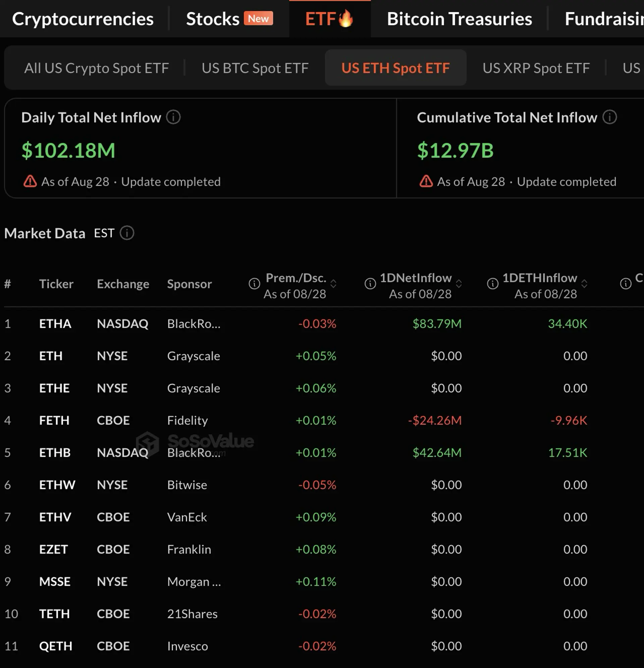The width and height of the screenshot is (644, 668).
Task: Click info icon before 1DETHInflow header
Action: pyautogui.click(x=493, y=284)
